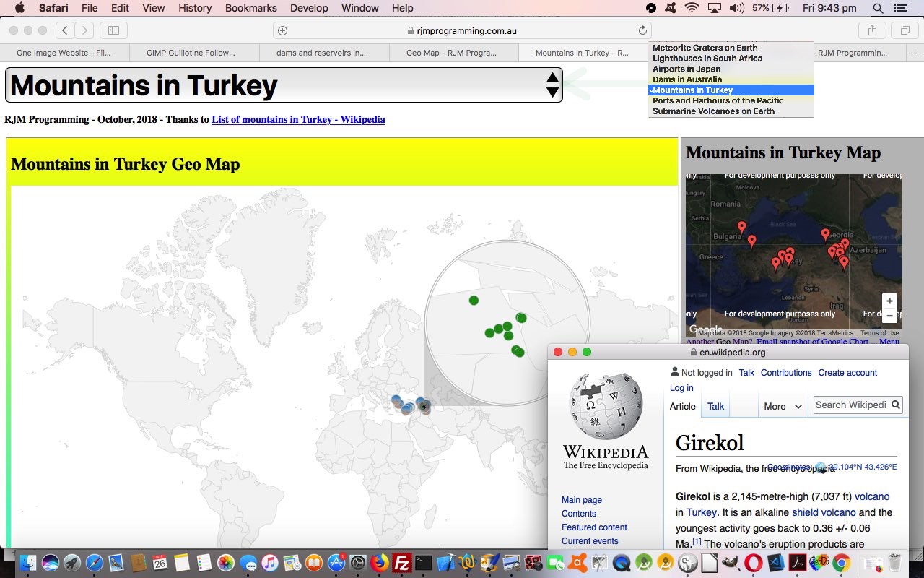Switch to 'One Image Website' tab
924x578 pixels.
pos(64,53)
